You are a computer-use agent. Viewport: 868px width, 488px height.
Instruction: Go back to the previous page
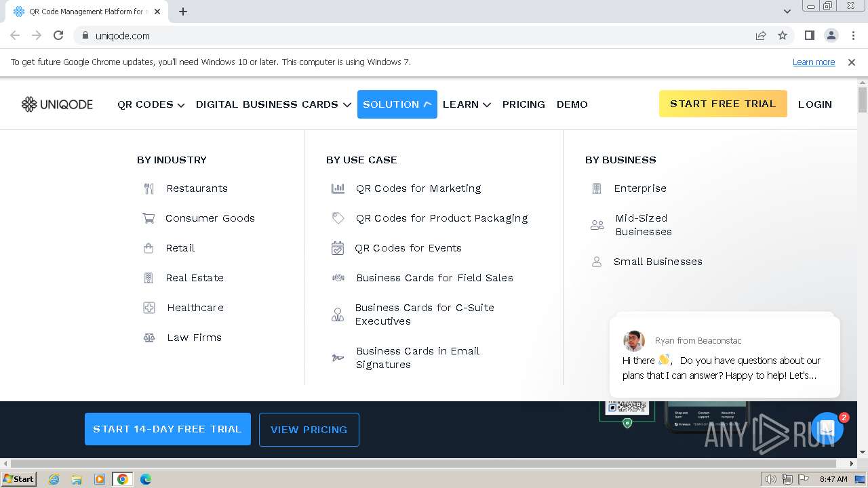[15, 35]
